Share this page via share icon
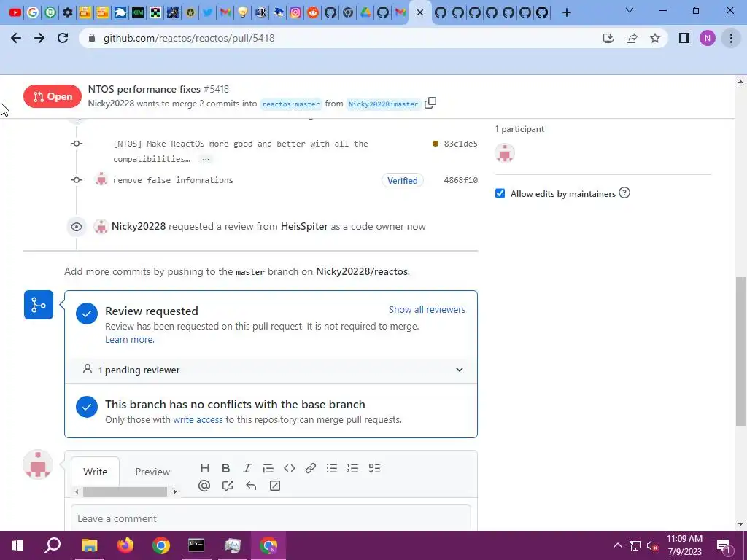 pyautogui.click(x=632, y=38)
